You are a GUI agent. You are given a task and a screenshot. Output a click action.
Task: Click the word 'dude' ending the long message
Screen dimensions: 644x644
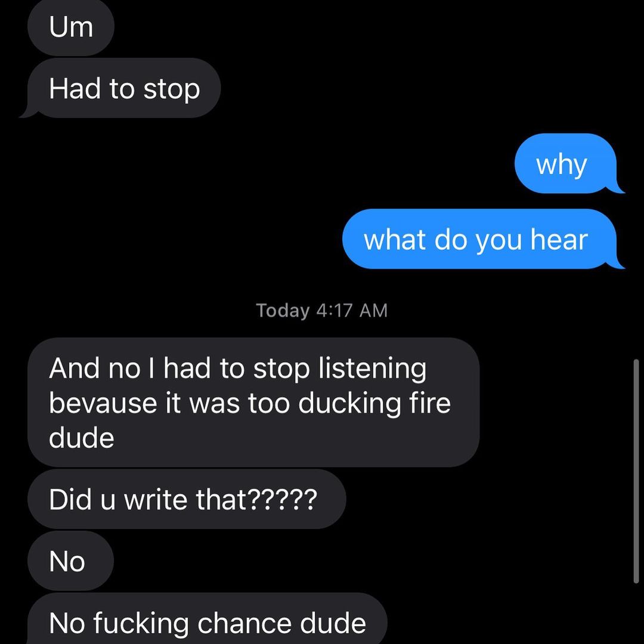coord(81,438)
